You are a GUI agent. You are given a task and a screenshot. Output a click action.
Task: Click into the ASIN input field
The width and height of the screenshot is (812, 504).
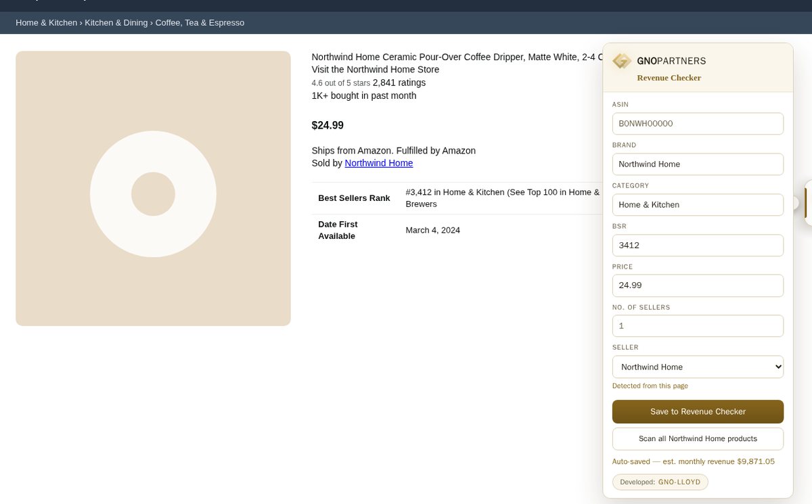698,124
